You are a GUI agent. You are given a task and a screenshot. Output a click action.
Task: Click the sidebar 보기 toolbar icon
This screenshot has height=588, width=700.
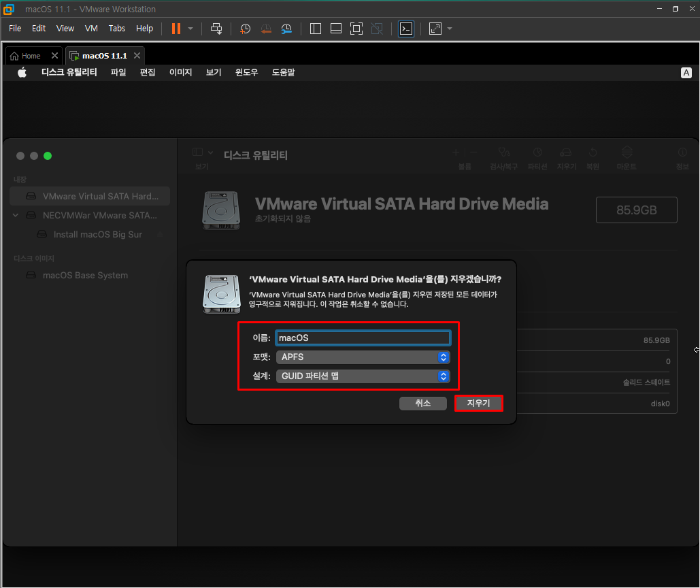tap(197, 152)
